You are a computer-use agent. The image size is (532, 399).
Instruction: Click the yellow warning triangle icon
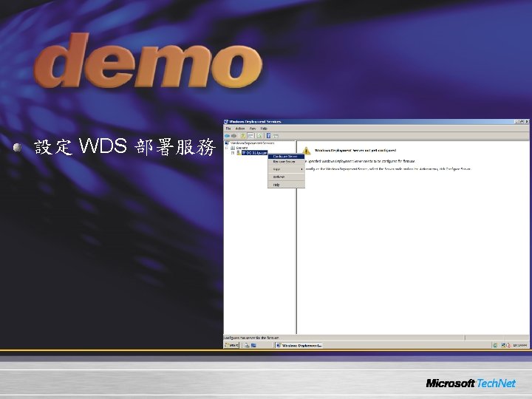(307, 150)
